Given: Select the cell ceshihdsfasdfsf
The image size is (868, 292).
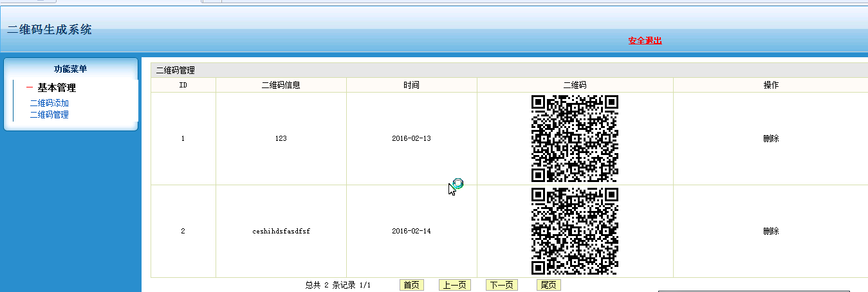Looking at the screenshot, I should (x=281, y=231).
